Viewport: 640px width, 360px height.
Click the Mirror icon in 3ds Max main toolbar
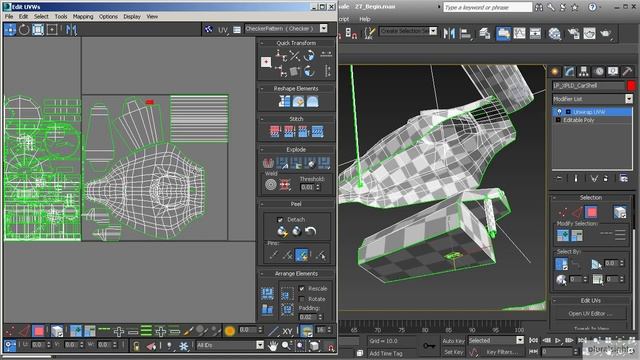coord(449,33)
